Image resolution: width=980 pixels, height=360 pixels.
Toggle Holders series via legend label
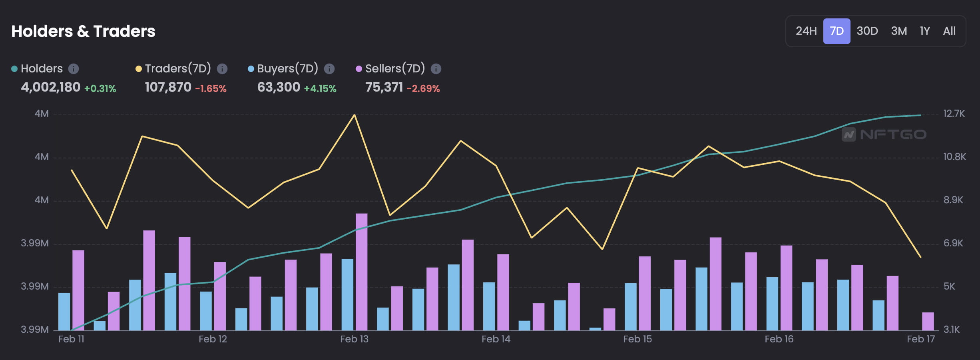point(42,69)
